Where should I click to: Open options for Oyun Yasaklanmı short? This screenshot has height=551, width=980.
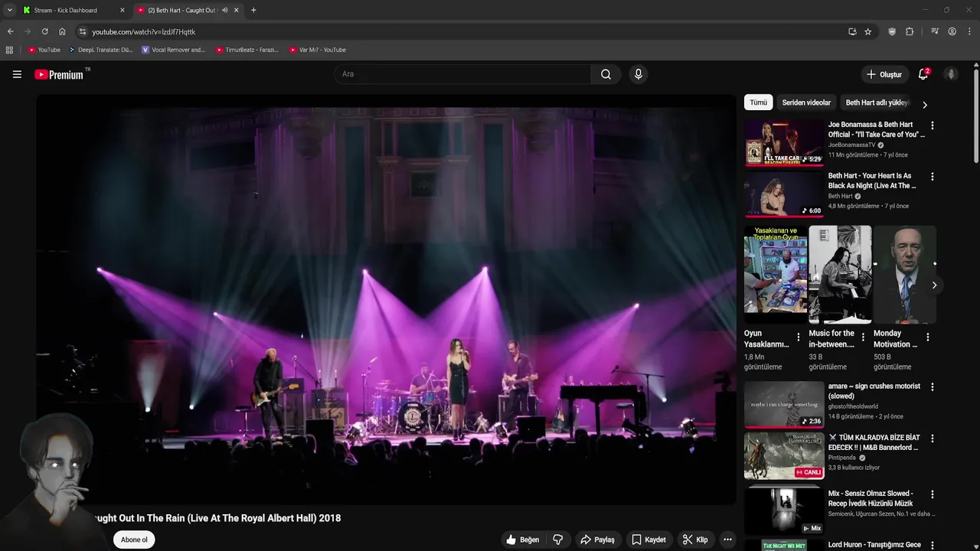pos(799,337)
